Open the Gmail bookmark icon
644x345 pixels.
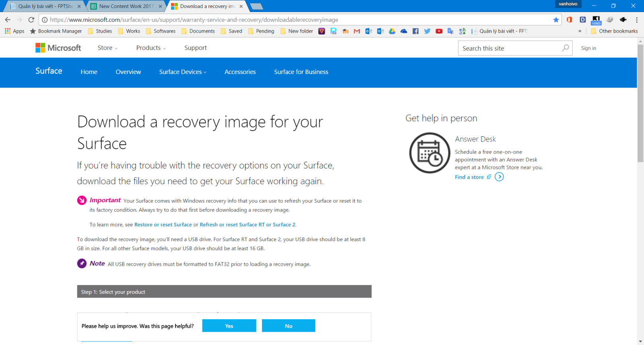tap(357, 31)
